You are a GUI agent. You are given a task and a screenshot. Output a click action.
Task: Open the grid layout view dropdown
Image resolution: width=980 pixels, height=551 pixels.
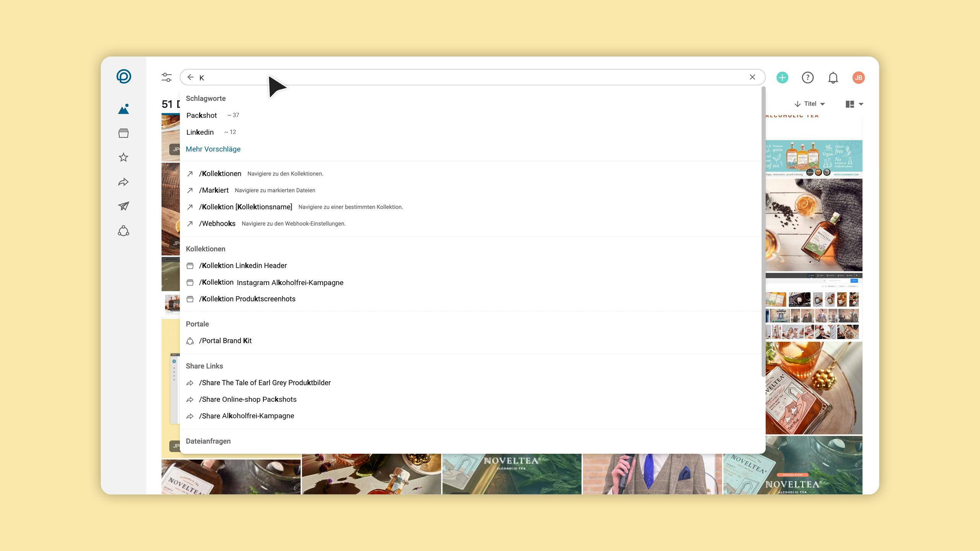click(x=854, y=104)
